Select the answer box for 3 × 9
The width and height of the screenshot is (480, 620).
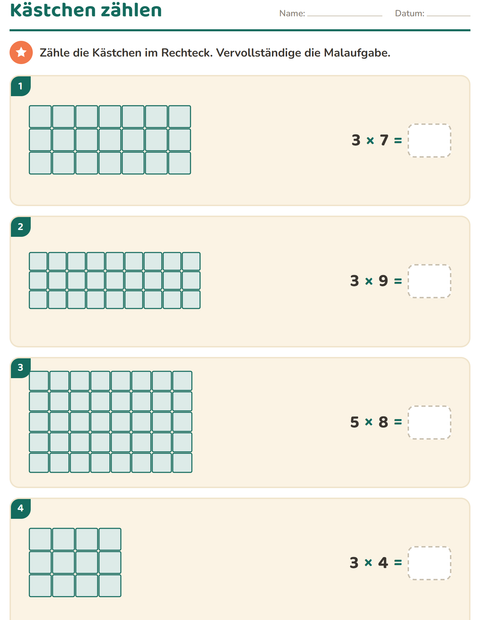[429, 281]
